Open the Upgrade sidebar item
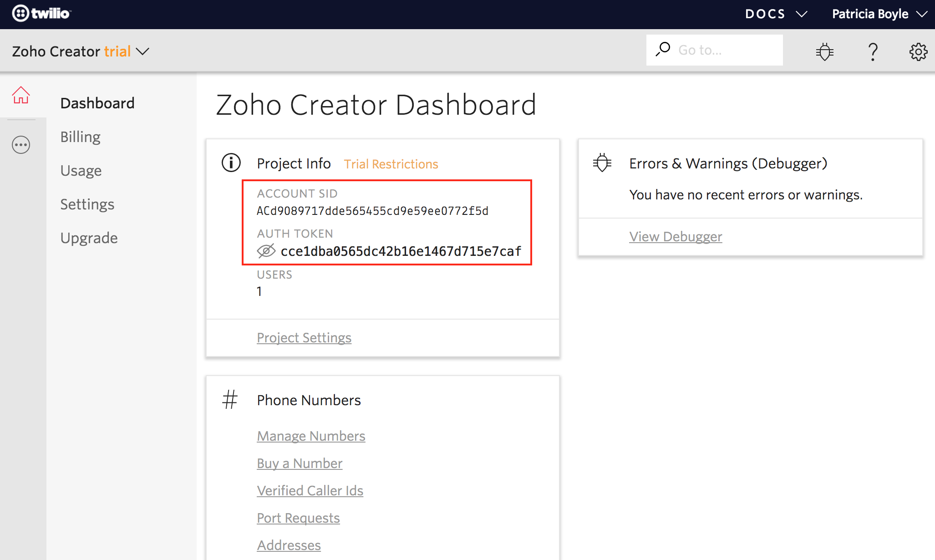This screenshot has height=560, width=935. coord(89,238)
